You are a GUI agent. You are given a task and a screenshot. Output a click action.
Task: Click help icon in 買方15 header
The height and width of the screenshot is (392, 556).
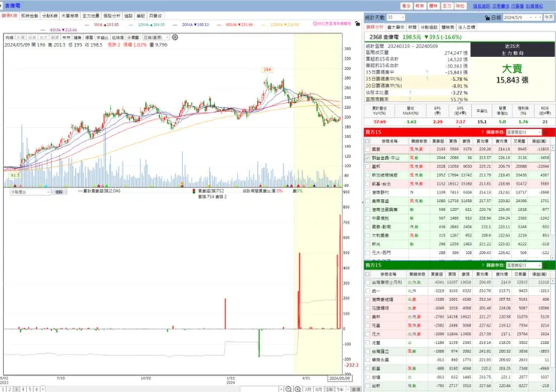coord(482,132)
